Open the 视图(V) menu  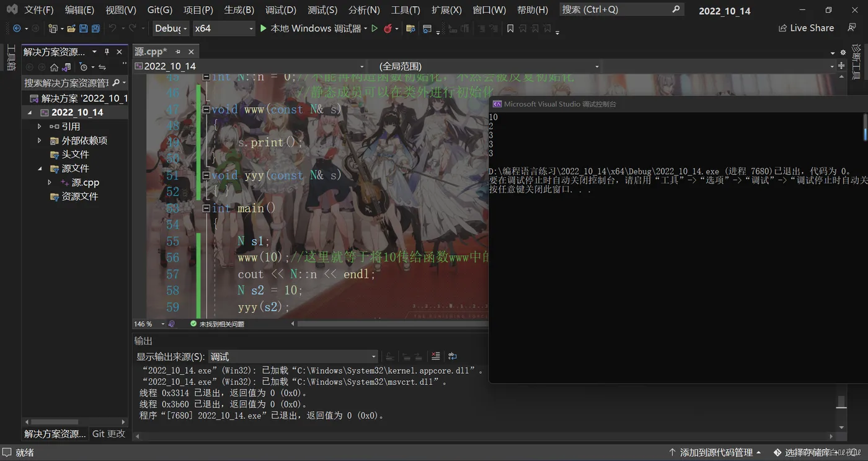click(x=120, y=11)
